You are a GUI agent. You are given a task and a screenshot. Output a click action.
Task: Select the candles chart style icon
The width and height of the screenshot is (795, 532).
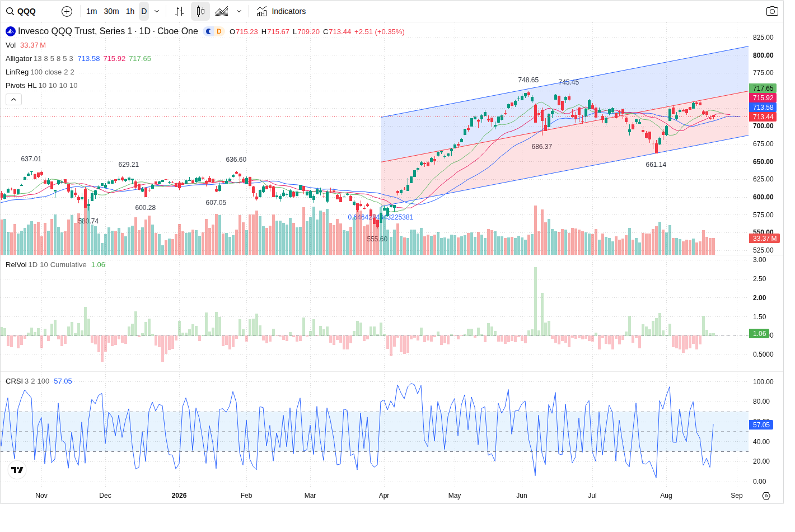pos(200,11)
